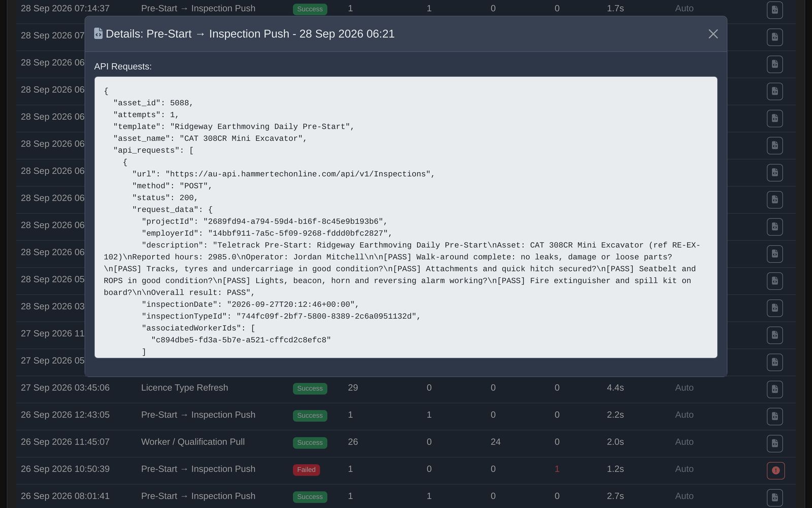Click Success badge in 28 Sep 07:14:37 row
The width and height of the screenshot is (812, 508).
coord(310,9)
